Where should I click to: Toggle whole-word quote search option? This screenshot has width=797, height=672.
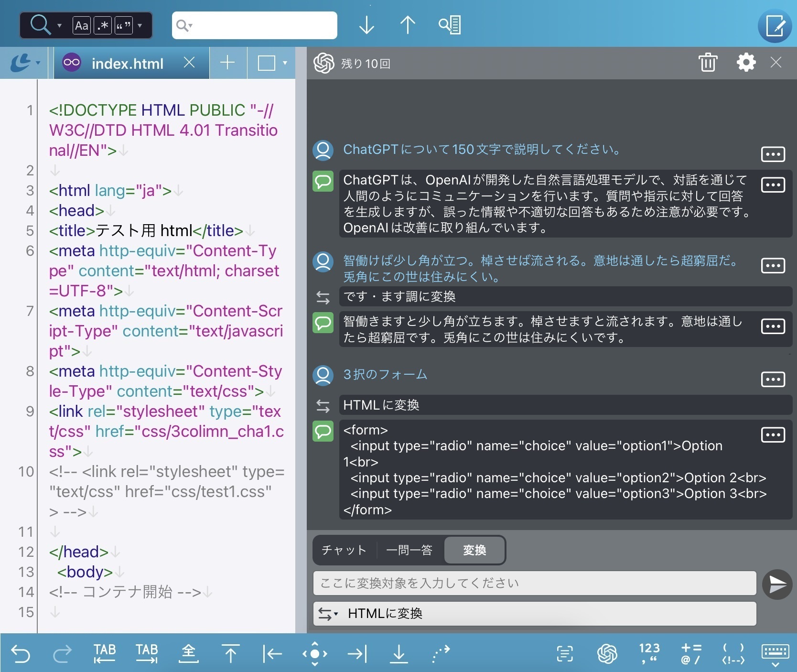coord(124,25)
